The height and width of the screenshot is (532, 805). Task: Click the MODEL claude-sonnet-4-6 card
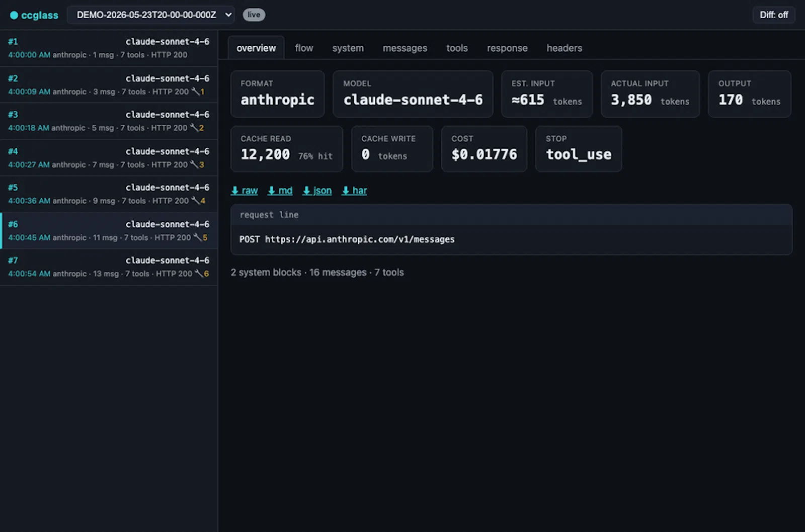pyautogui.click(x=413, y=94)
